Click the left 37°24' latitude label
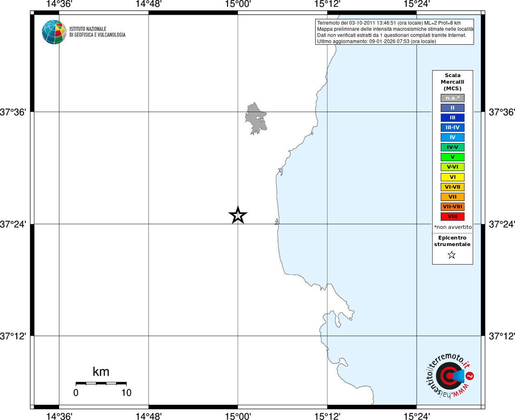The height and width of the screenshot is (420, 515). [x=13, y=224]
